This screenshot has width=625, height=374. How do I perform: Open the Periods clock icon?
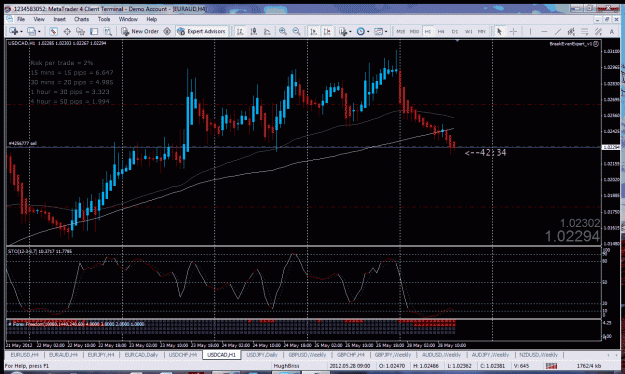point(360,31)
